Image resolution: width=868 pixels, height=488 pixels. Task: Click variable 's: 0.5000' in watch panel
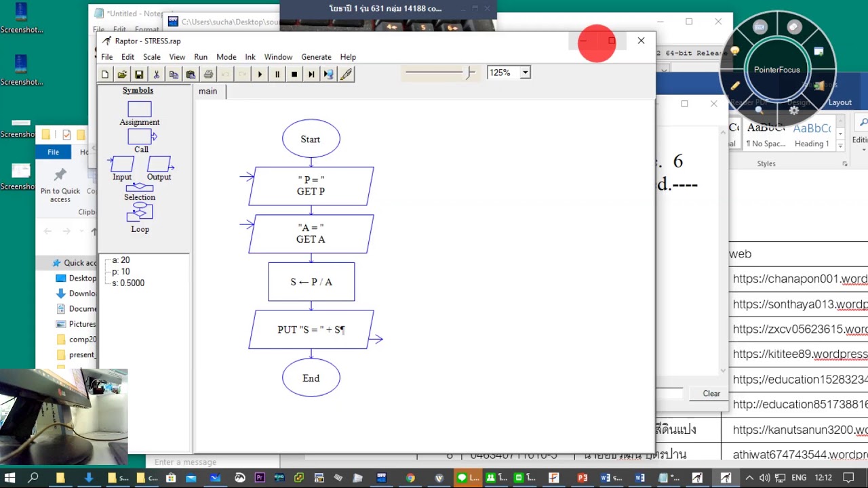pos(128,283)
